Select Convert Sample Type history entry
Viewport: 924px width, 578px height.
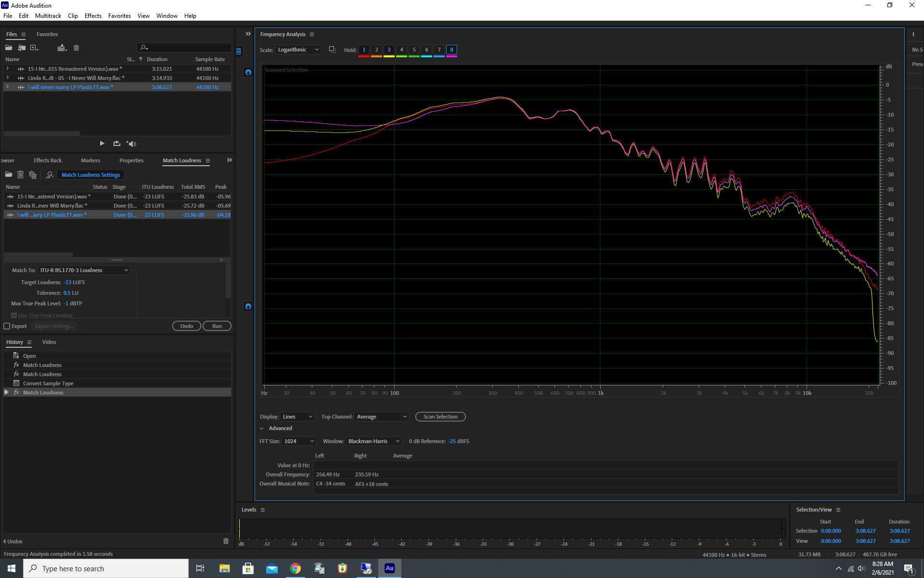click(117, 383)
